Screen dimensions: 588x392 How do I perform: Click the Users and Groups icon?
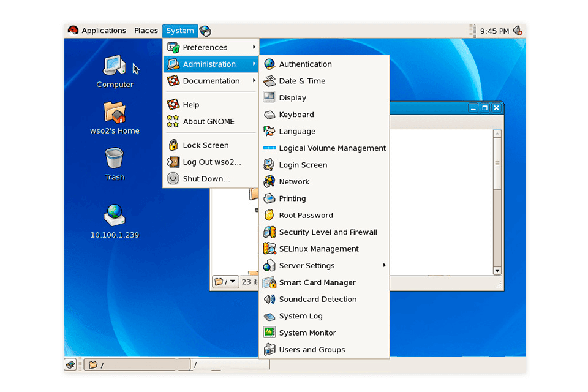269,349
